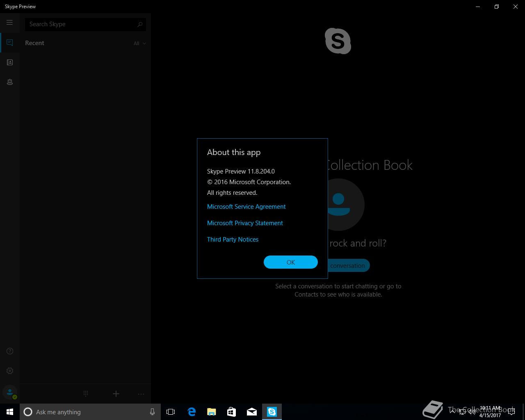Open the Help question mark icon
Viewport: 525px width, 420px height.
click(x=10, y=351)
